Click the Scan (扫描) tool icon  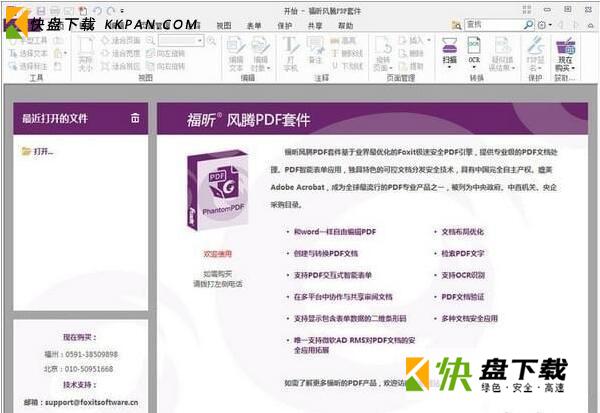[x=449, y=46]
